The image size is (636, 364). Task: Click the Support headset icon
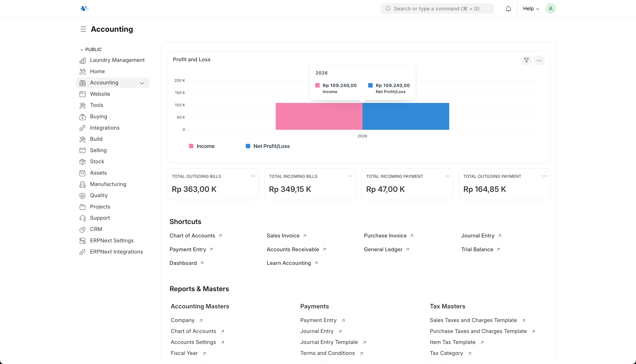click(83, 218)
